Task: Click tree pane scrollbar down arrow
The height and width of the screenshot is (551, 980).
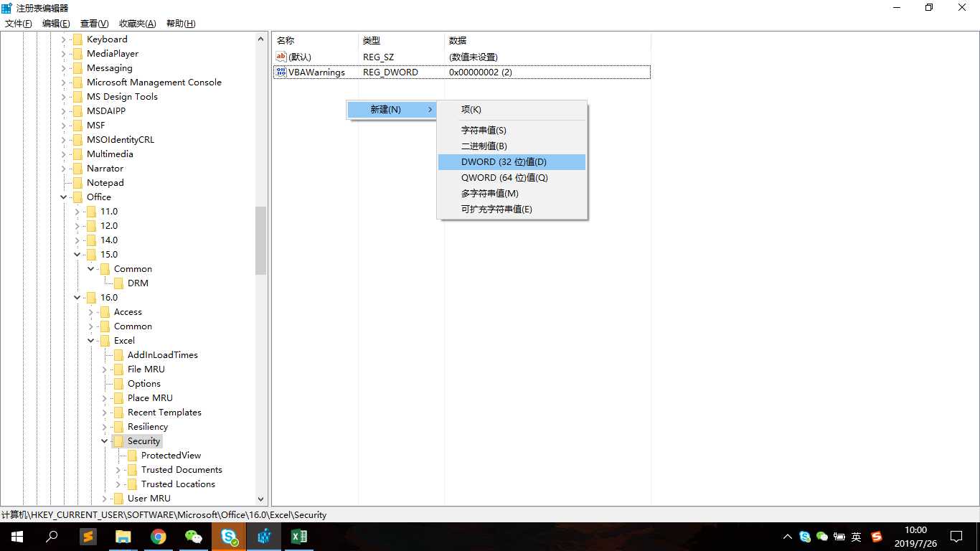Action: (x=260, y=499)
